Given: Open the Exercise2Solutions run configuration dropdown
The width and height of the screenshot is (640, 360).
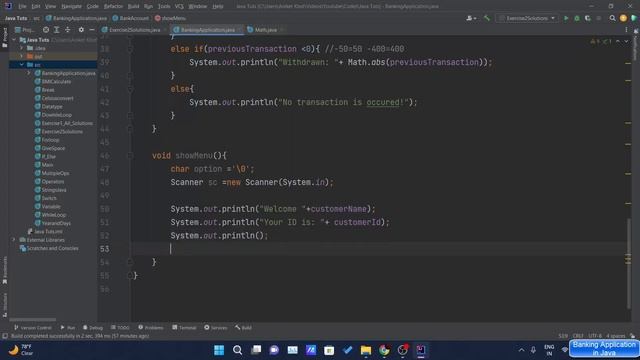Looking at the screenshot, I should pos(527,18).
